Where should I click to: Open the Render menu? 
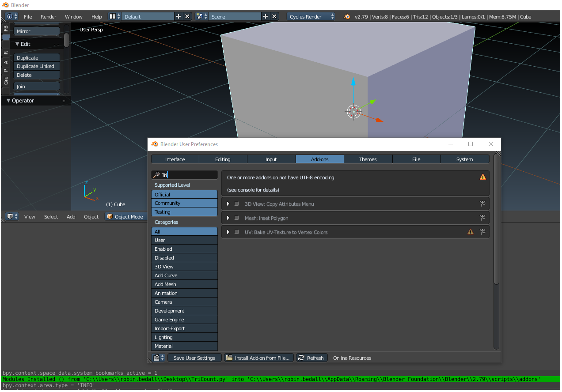coord(49,17)
